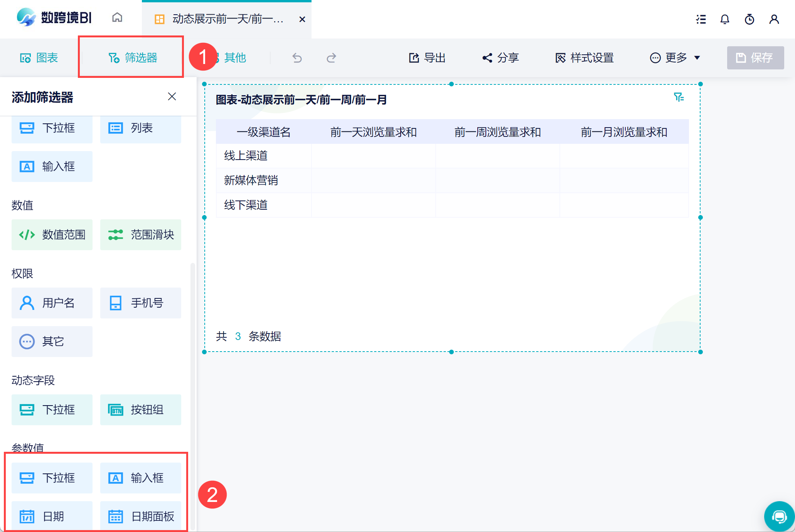Add the 按钮组 dynamic field filter
Viewport: 795px width, 532px height.
click(x=141, y=409)
